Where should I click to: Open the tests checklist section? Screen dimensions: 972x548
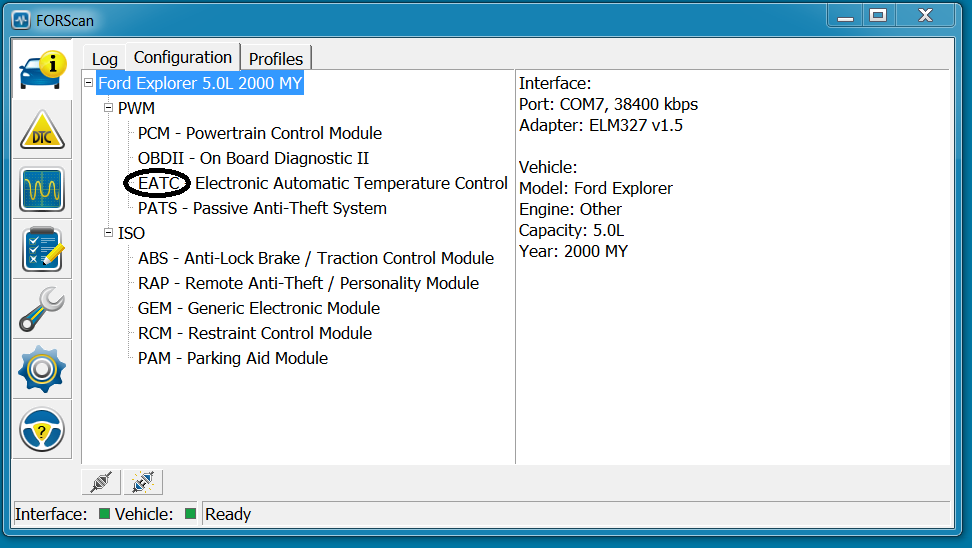(42, 250)
